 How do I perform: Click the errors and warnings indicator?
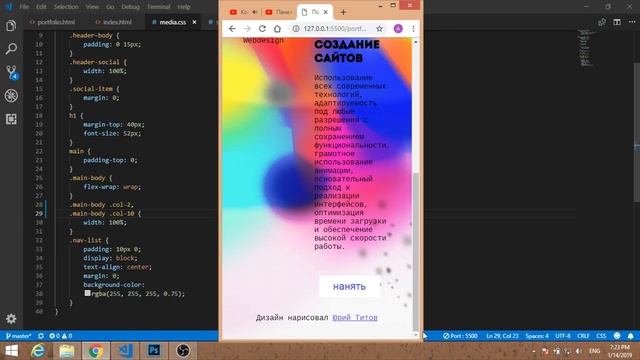(x=60, y=336)
